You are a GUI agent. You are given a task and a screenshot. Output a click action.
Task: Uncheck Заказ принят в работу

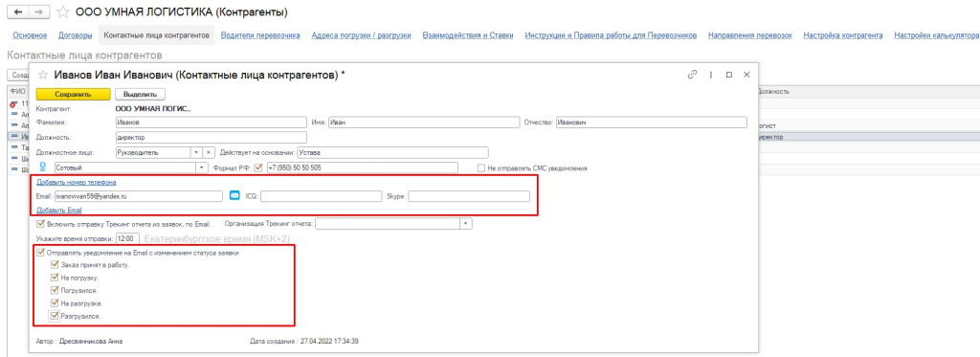pyautogui.click(x=55, y=265)
